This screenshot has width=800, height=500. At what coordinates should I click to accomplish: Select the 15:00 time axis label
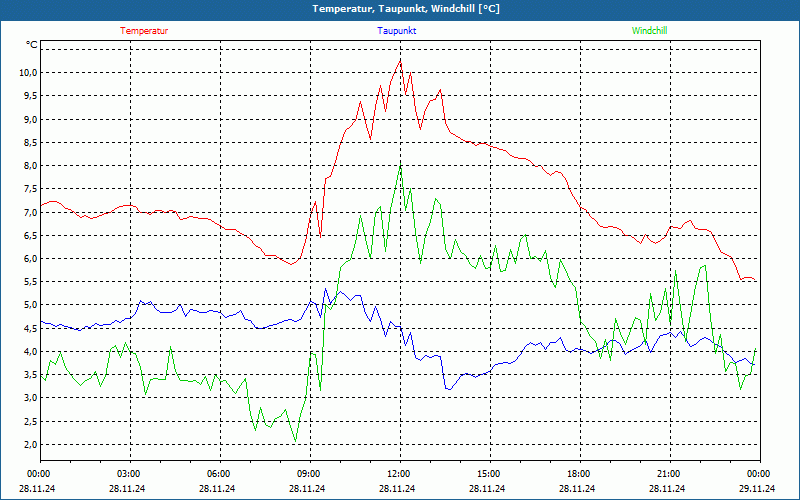coord(488,474)
